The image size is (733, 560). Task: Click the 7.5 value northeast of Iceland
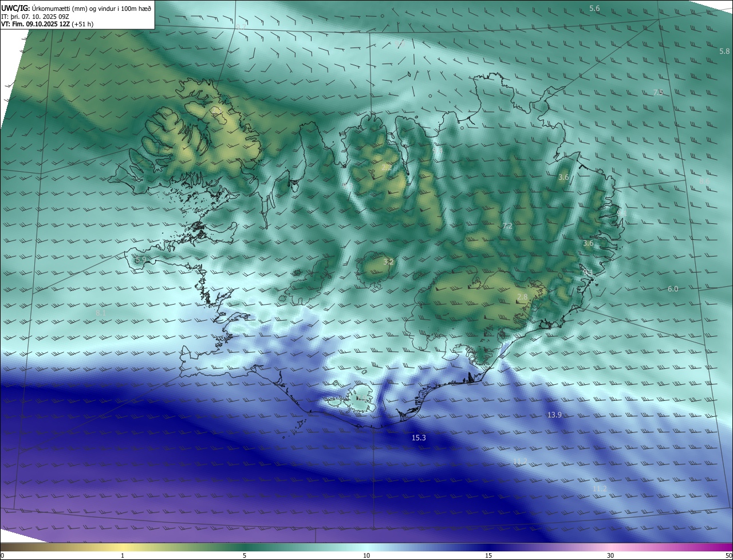(658, 92)
